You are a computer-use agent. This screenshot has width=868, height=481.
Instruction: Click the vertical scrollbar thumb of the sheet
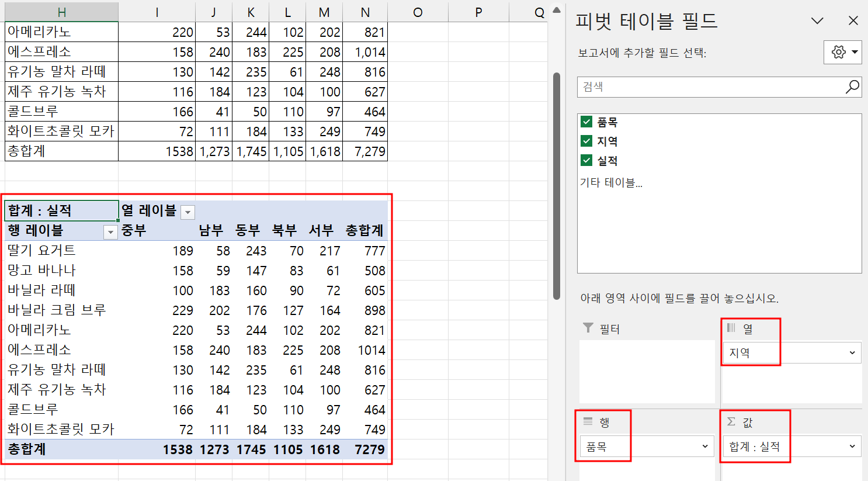click(557, 186)
